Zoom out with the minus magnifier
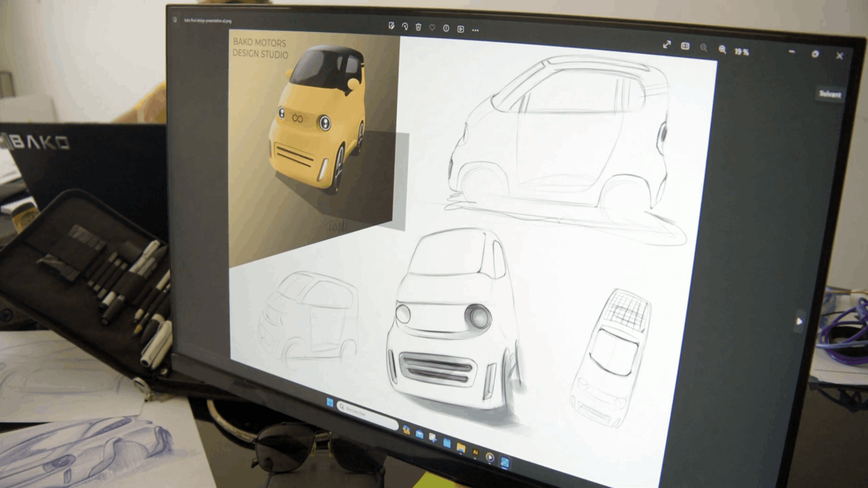868x488 pixels. point(704,48)
